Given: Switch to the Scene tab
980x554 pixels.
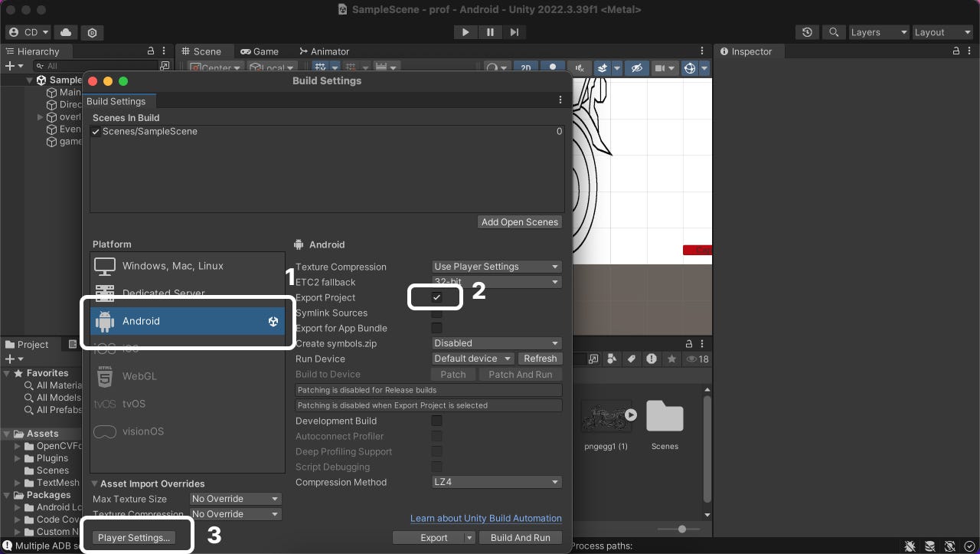Looking at the screenshot, I should [201, 51].
